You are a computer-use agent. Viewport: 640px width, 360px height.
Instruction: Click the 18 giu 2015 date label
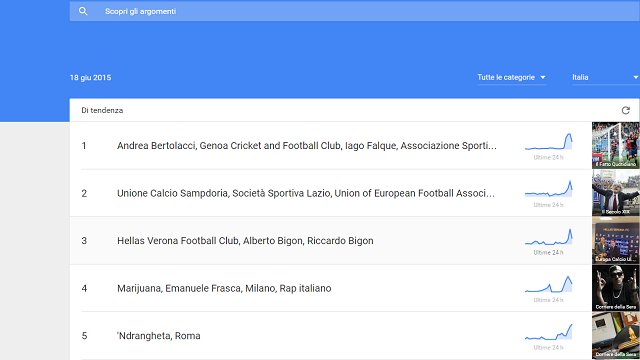coord(91,78)
